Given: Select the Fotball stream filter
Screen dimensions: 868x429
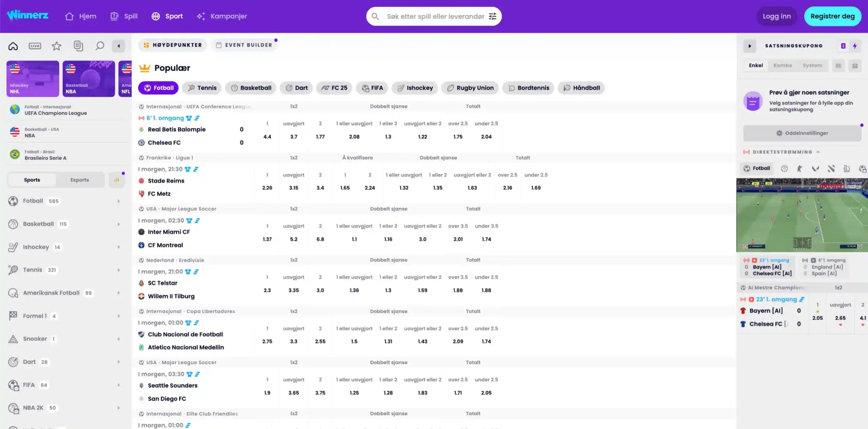Looking at the screenshot, I should point(757,168).
